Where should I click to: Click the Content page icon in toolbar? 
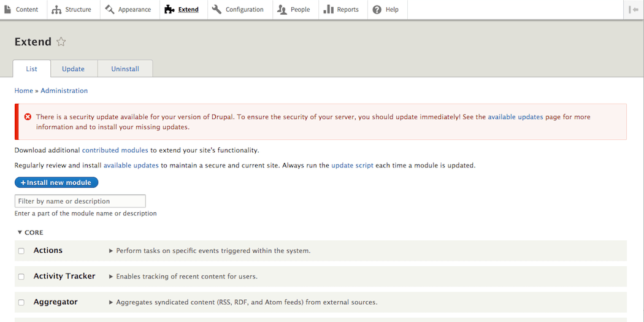pyautogui.click(x=8, y=9)
